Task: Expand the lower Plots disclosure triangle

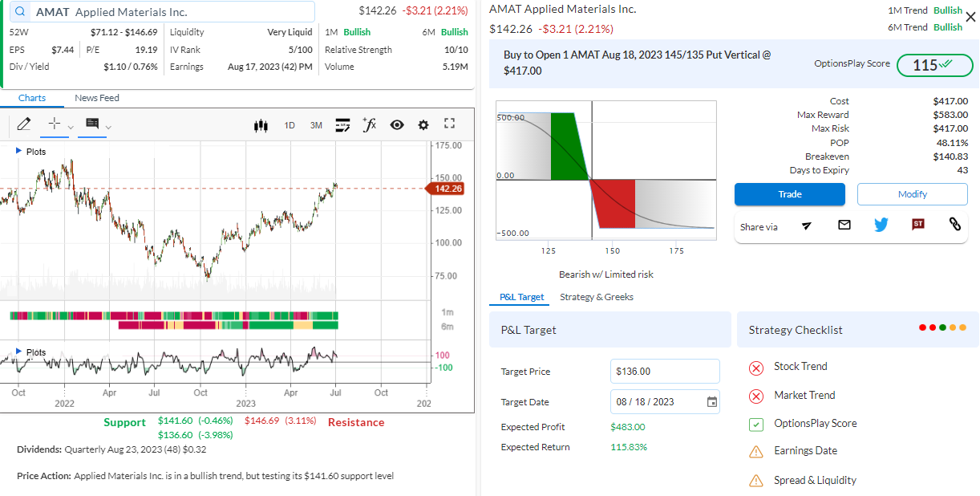Action: click(x=19, y=352)
